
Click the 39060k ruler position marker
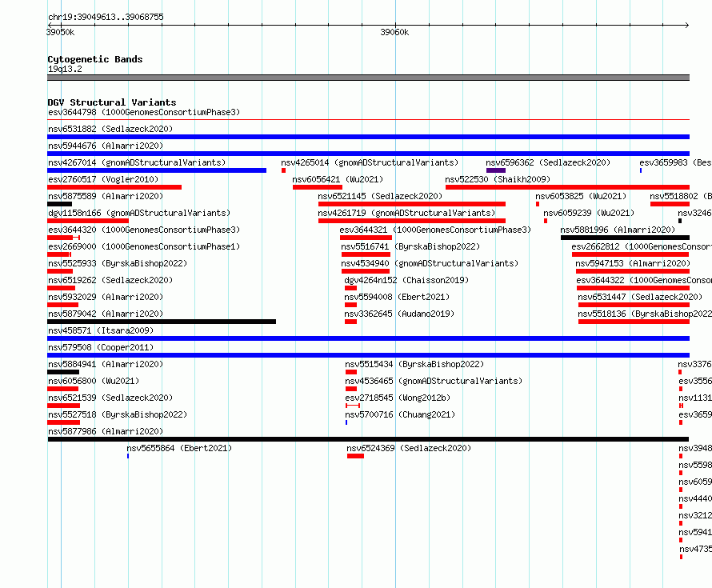pyautogui.click(x=394, y=32)
